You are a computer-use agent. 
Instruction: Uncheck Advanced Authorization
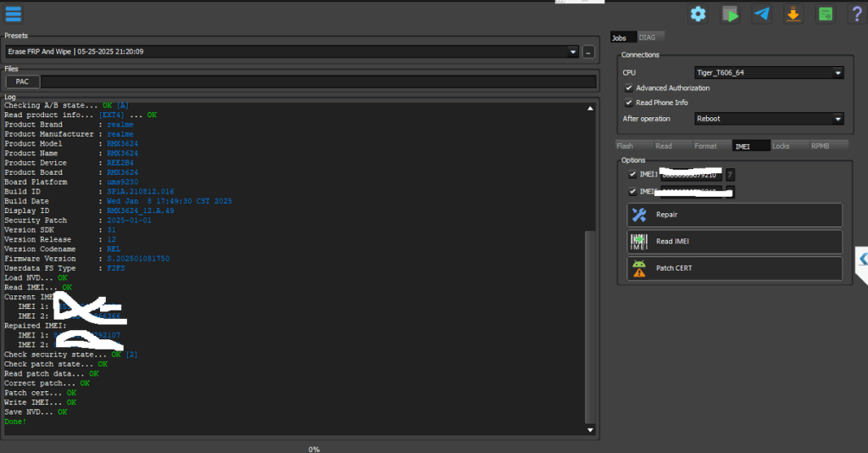[x=628, y=88]
